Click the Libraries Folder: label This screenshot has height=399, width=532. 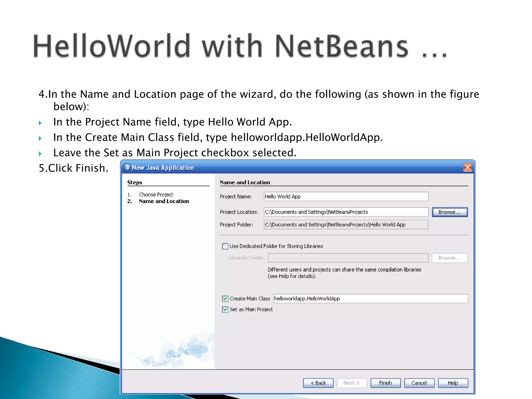point(247,258)
